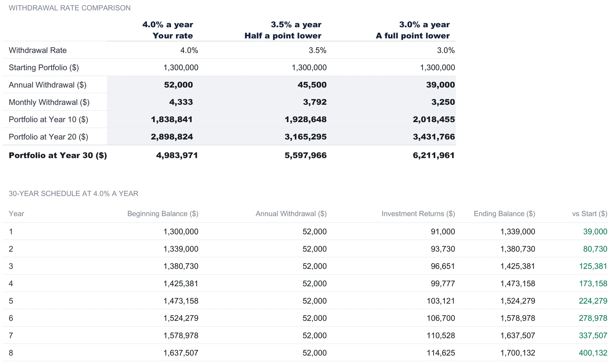This screenshot has height=364, width=611.
Task: Select Year 20 portfolio value 3,165,295
Action: pos(305,137)
